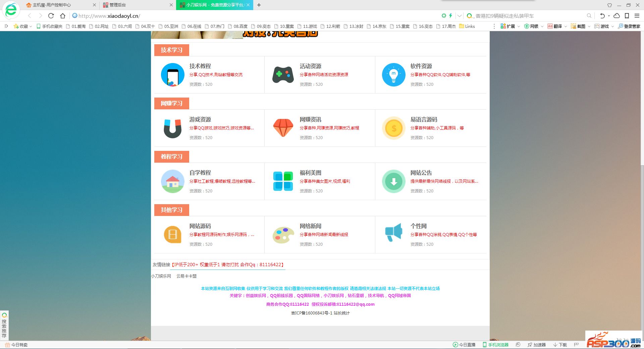Expand the bookmarks sidebar arrow
644x349 pixels.
point(6,26)
